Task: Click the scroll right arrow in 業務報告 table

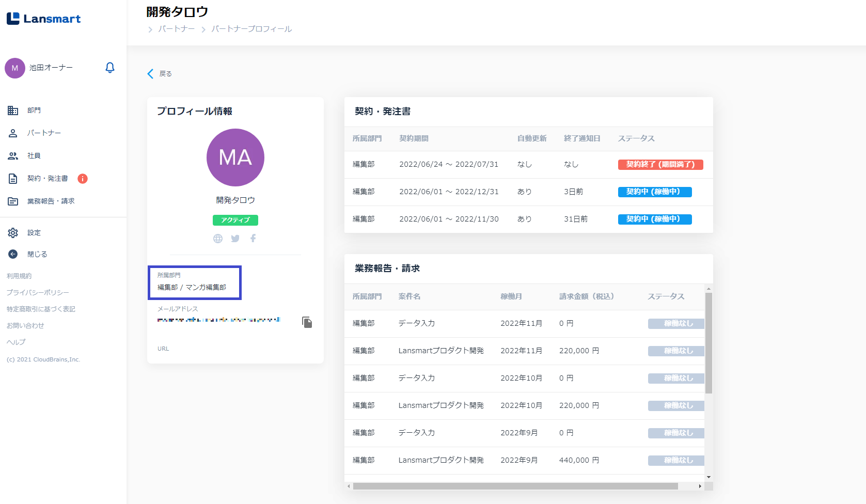Action: tap(700, 486)
